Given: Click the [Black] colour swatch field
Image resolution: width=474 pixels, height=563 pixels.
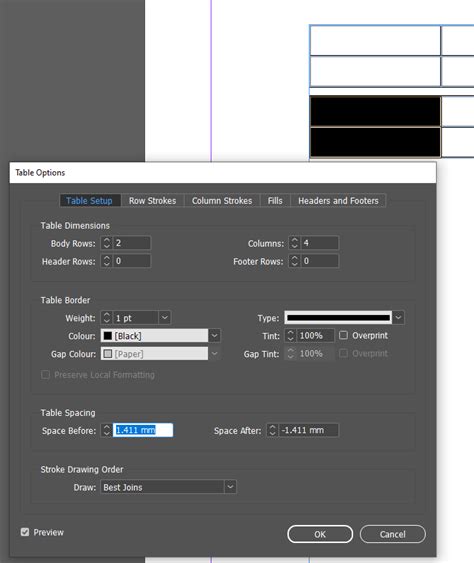Looking at the screenshot, I should pos(154,336).
